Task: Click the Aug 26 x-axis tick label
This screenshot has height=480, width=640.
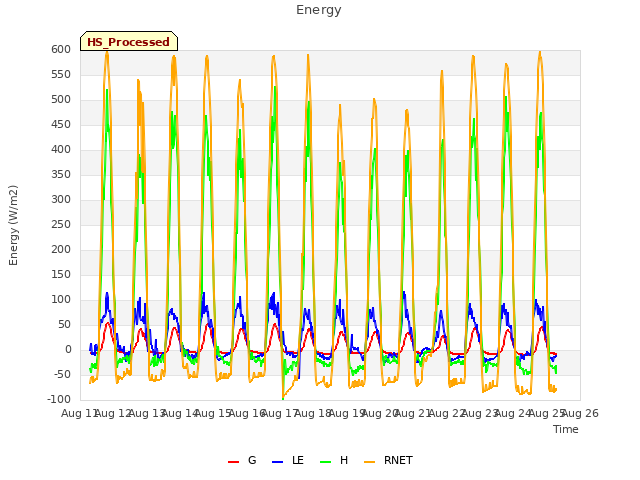Action: click(580, 413)
